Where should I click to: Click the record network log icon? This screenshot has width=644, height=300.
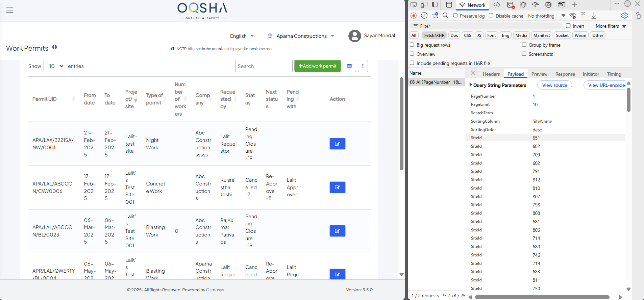pos(414,16)
